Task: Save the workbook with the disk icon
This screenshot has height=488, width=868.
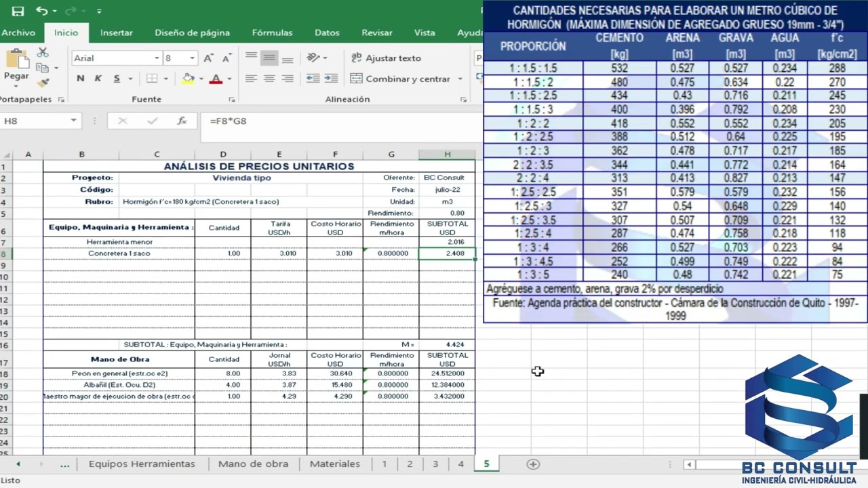Action: pos(18,11)
